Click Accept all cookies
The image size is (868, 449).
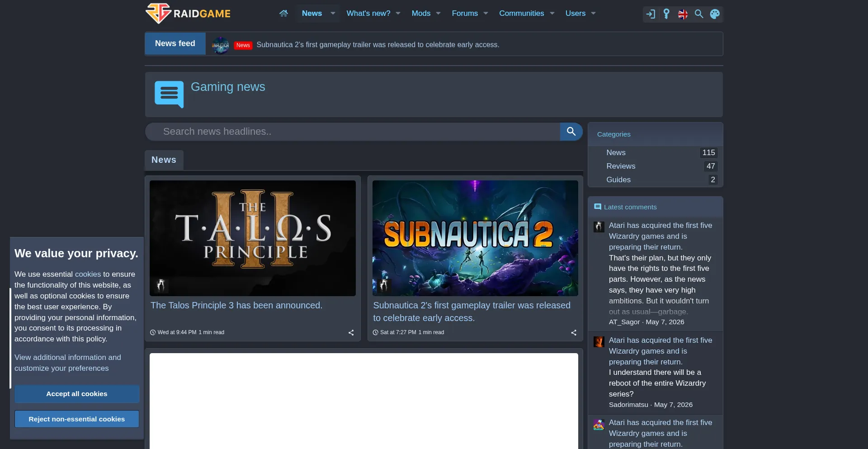point(77,394)
